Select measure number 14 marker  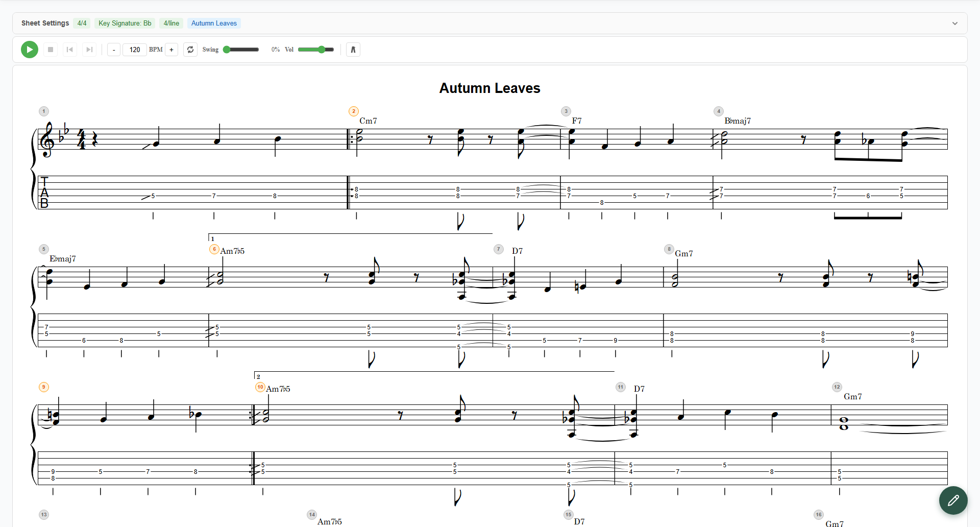click(312, 515)
